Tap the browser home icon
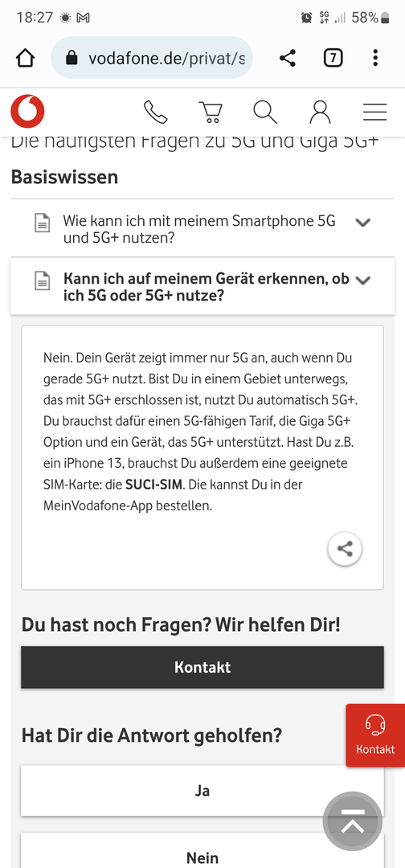The width and height of the screenshot is (405, 868). coord(25,58)
